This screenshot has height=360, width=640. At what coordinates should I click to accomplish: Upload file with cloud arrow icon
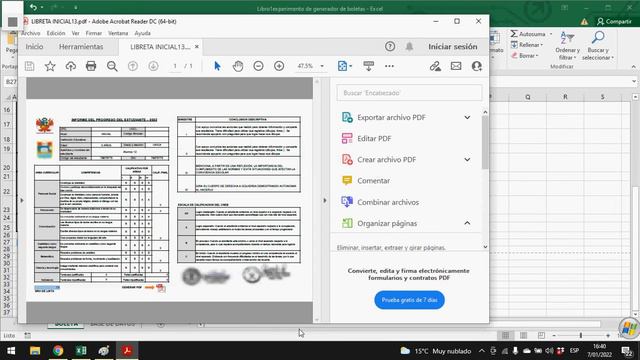[x=71, y=66]
